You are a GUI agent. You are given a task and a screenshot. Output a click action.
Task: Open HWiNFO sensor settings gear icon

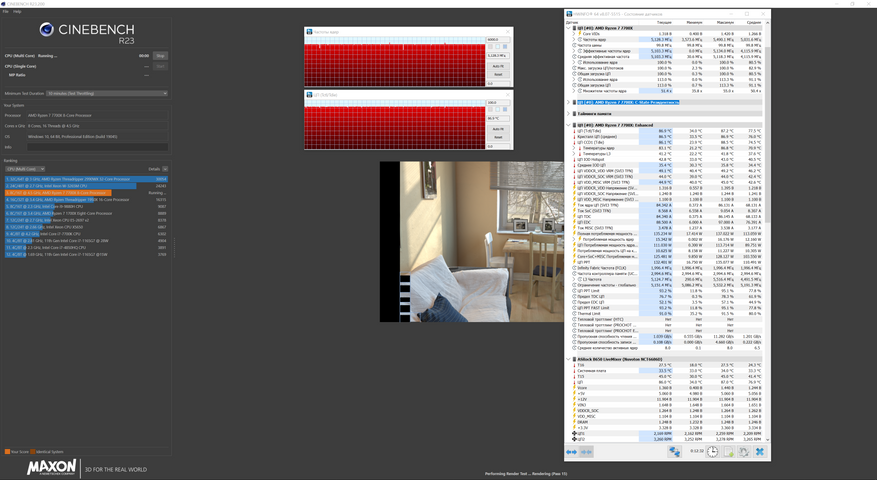click(x=744, y=451)
